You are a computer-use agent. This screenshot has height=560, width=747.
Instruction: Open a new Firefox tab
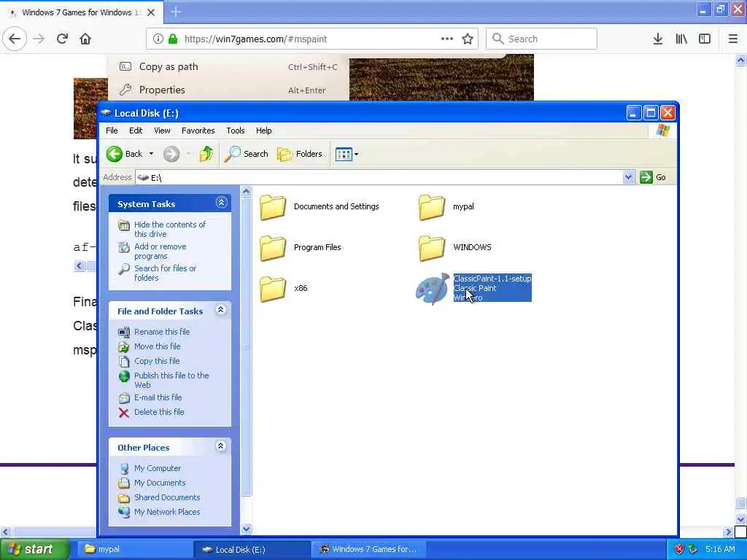(176, 12)
